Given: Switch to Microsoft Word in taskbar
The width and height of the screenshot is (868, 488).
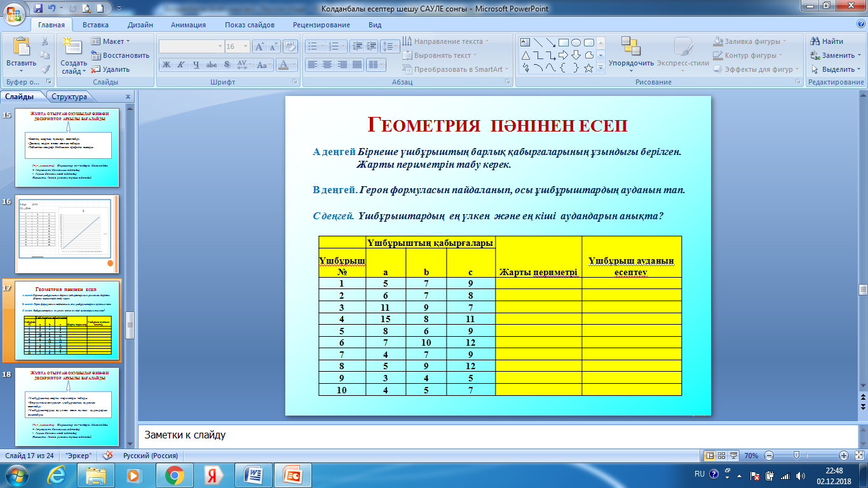Looking at the screenshot, I should click(253, 475).
